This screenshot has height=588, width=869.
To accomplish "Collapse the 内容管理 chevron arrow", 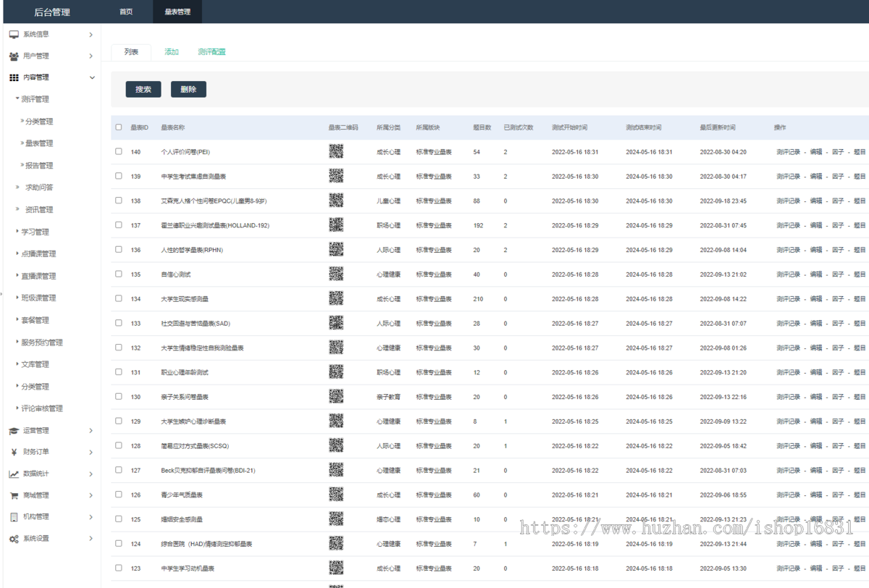I will click(91, 77).
